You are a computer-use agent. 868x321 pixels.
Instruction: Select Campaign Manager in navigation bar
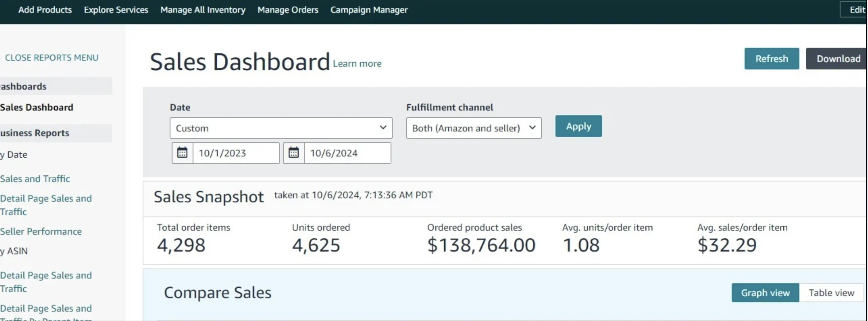click(369, 10)
